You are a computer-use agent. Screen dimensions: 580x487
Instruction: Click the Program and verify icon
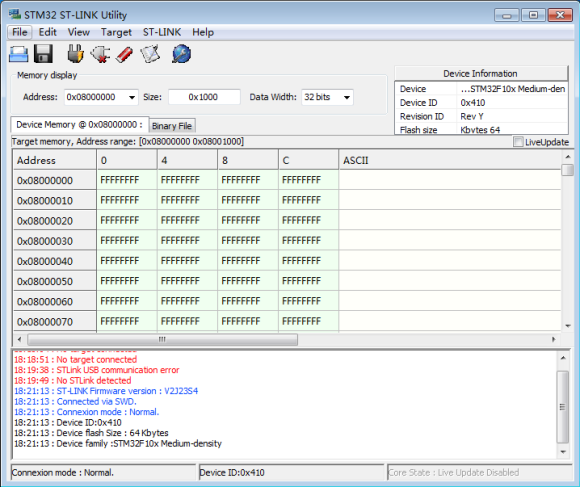150,54
